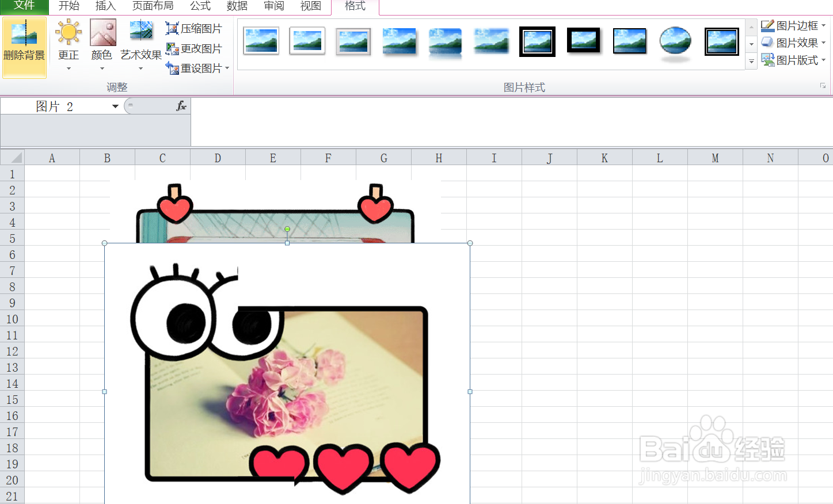Open the Name Box dropdown arrow

point(115,106)
